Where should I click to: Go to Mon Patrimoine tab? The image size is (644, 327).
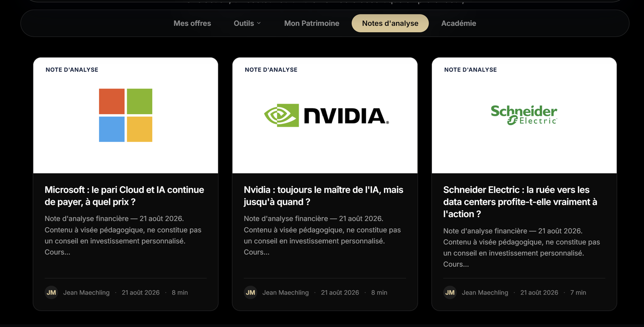pyautogui.click(x=312, y=23)
